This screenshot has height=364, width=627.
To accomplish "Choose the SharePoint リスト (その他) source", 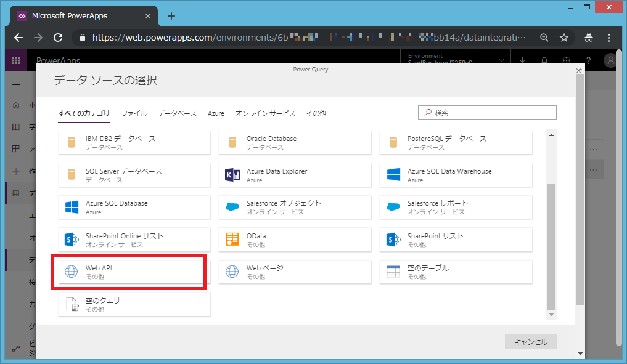I will pos(456,240).
